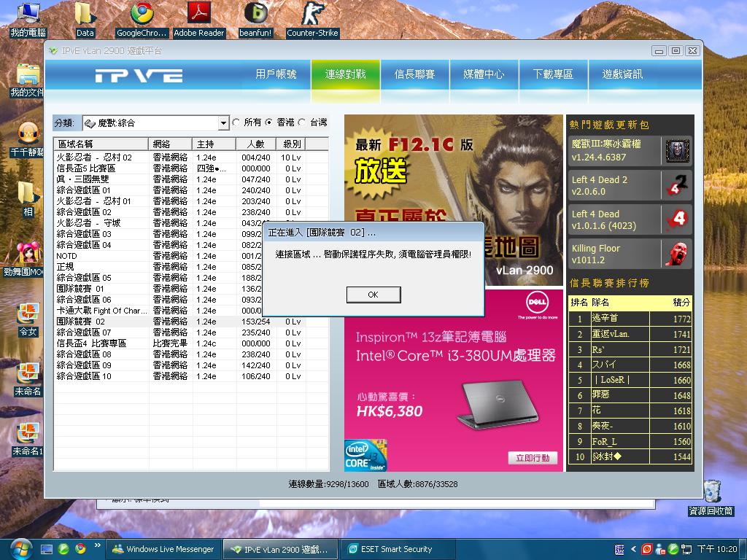Select room 火影忍者 - 守城

tap(158, 223)
